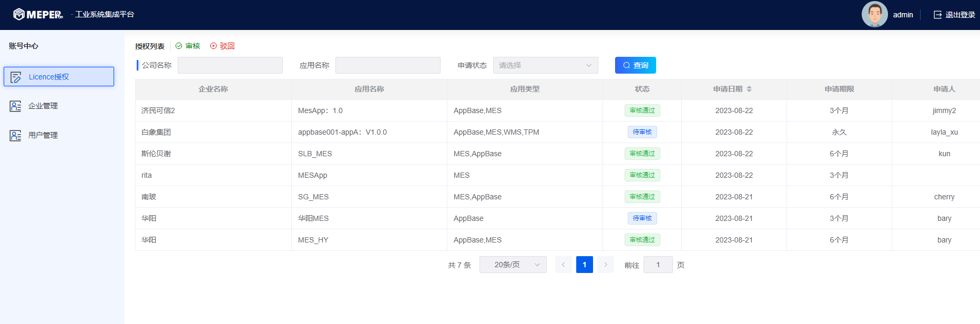Click the logout icon 退出登录
Screen dimensions: 980x324
point(937,15)
